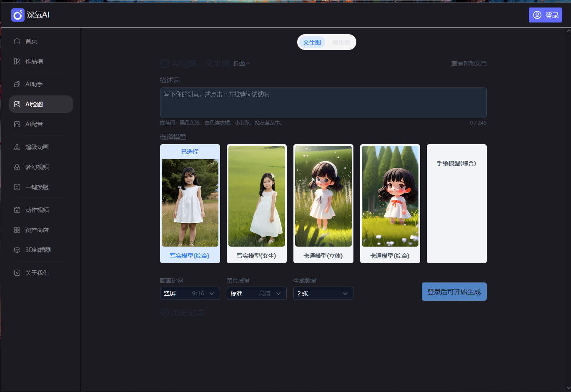Image resolution: width=571 pixels, height=392 pixels.
Task: Go to 动作视频 in the sidebar
Action: tap(37, 210)
